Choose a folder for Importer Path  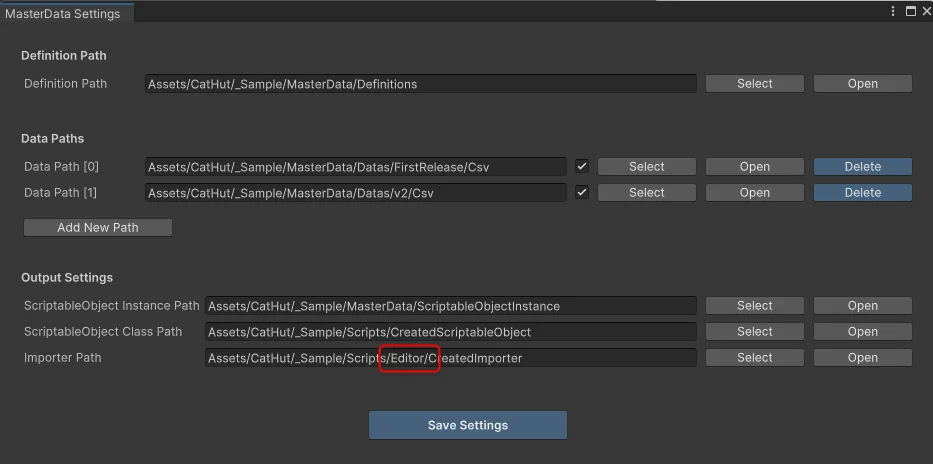[x=754, y=358]
